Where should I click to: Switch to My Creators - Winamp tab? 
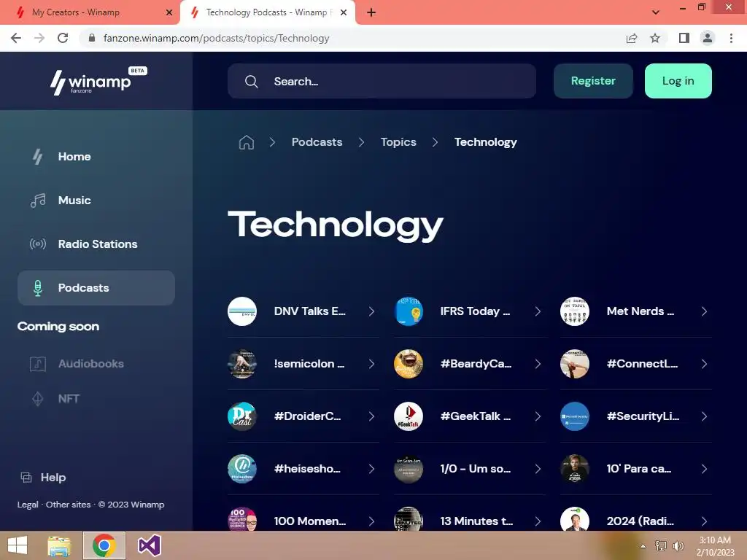click(x=90, y=12)
